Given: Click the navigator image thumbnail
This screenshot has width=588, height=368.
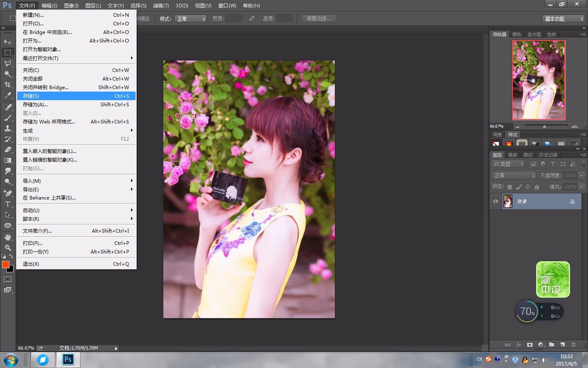Looking at the screenshot, I should point(539,80).
